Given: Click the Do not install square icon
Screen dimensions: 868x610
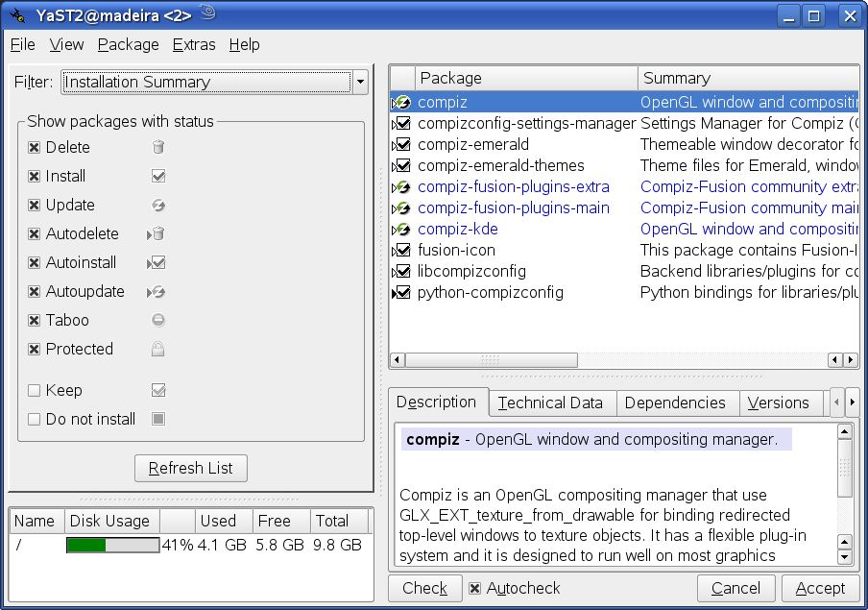Looking at the screenshot, I should tap(158, 419).
